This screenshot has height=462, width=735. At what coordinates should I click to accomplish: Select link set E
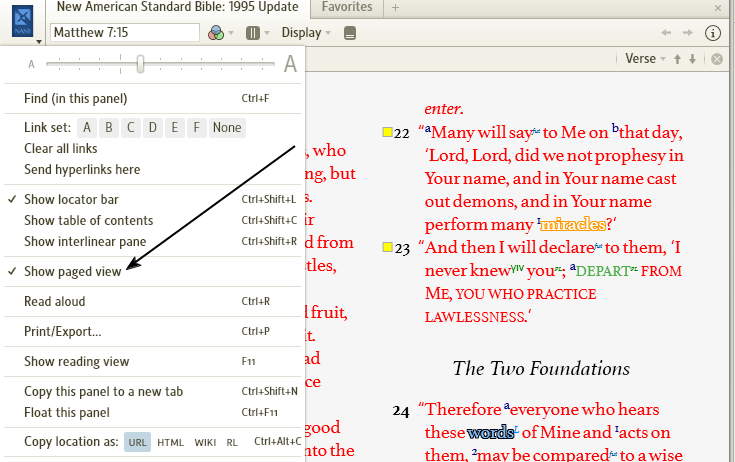174,127
